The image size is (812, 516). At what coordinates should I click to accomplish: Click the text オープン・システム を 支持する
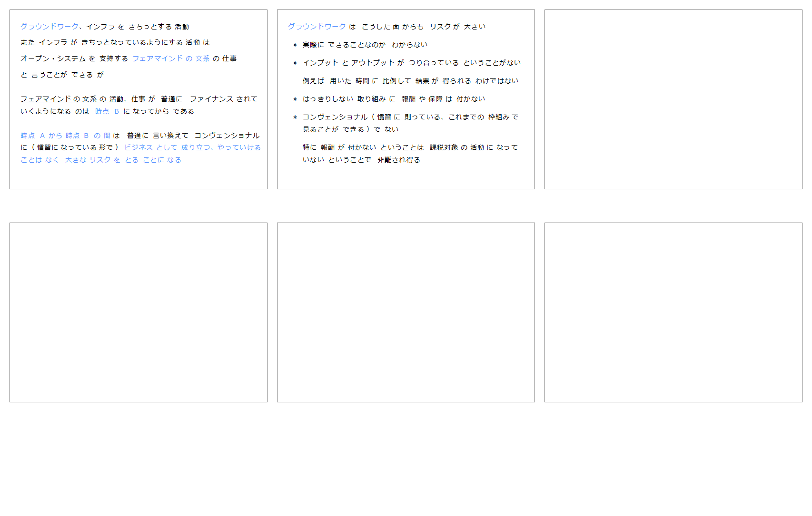[x=74, y=58]
